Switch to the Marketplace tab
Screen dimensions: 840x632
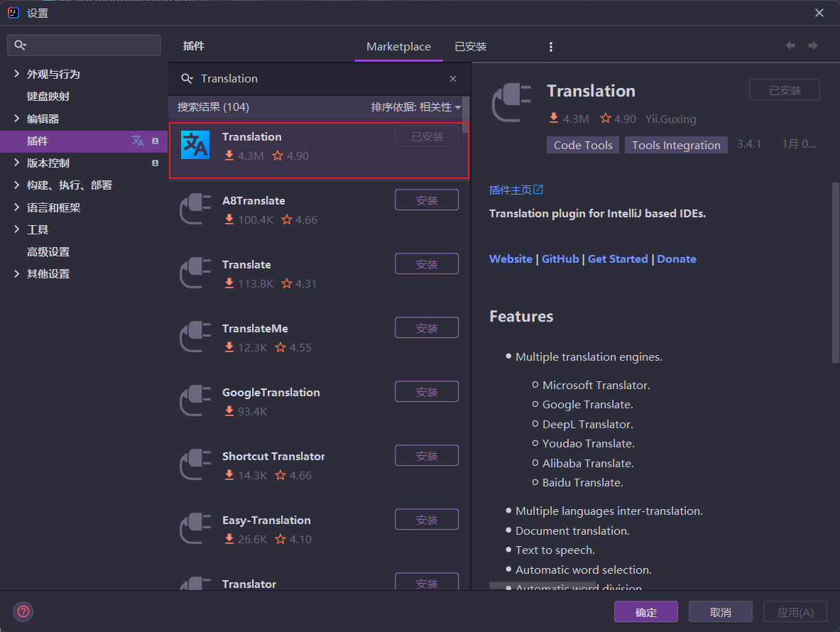point(398,47)
